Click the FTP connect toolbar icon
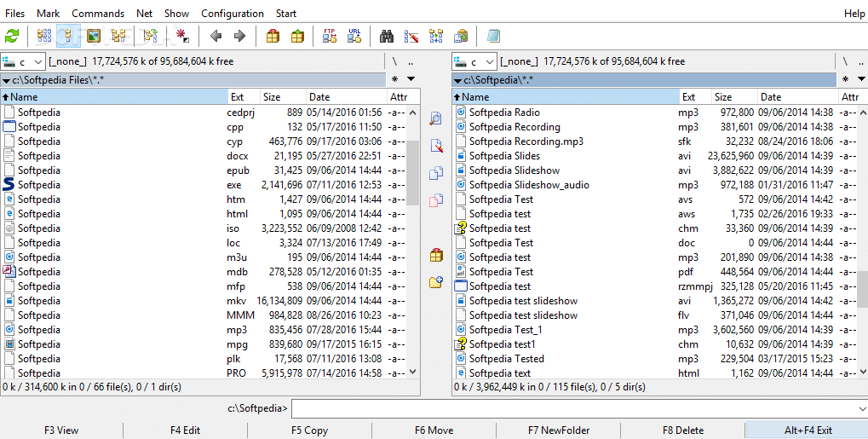868x439 pixels. [330, 36]
